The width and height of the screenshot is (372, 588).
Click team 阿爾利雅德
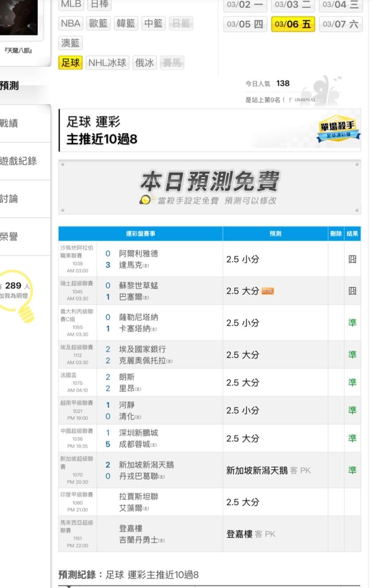point(138,253)
